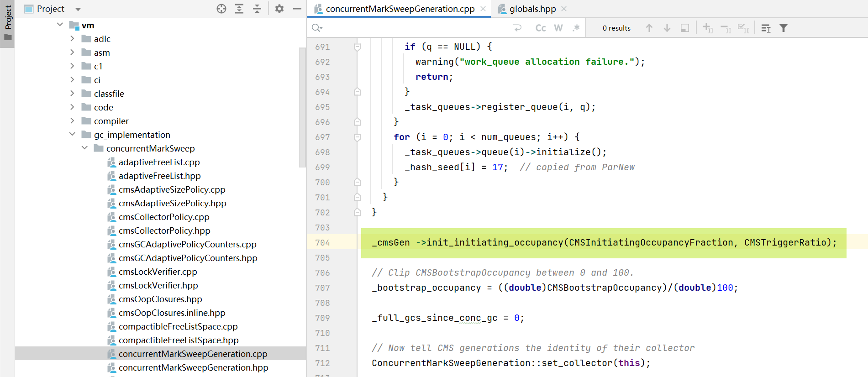This screenshot has height=377, width=868.
Task: Toggle Match Case (Cc) search option
Action: coord(541,28)
